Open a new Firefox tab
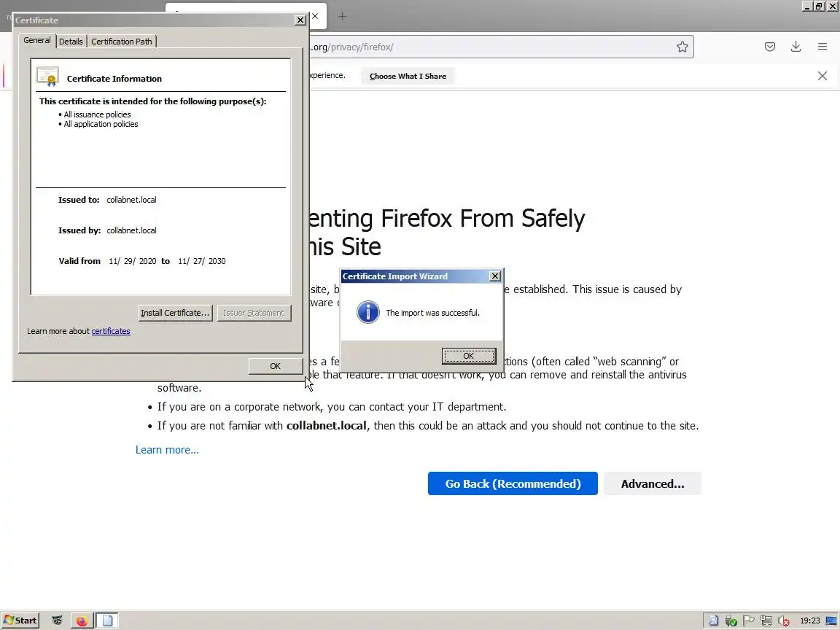The image size is (840, 630). [x=342, y=16]
